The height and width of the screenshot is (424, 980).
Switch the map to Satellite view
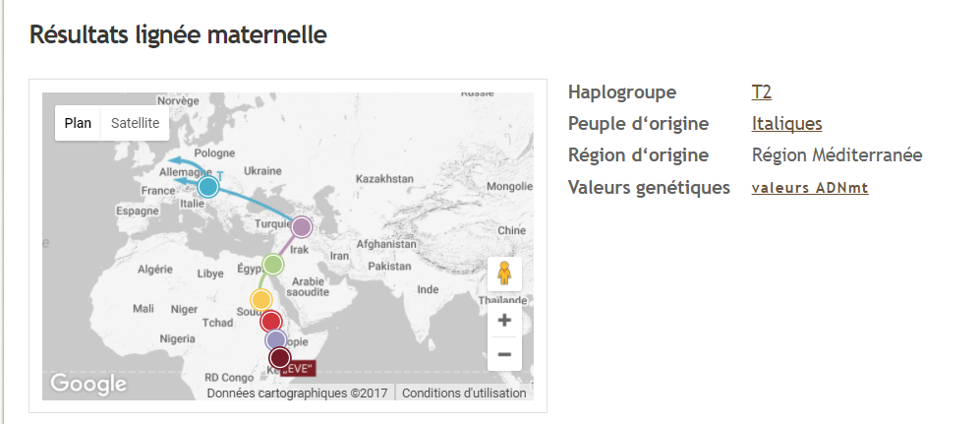[136, 123]
